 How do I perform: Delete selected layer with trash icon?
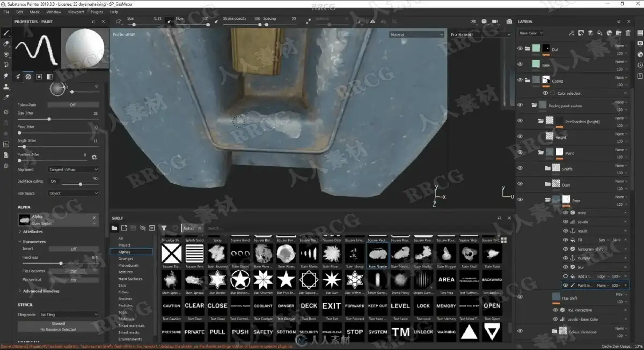[628, 33]
